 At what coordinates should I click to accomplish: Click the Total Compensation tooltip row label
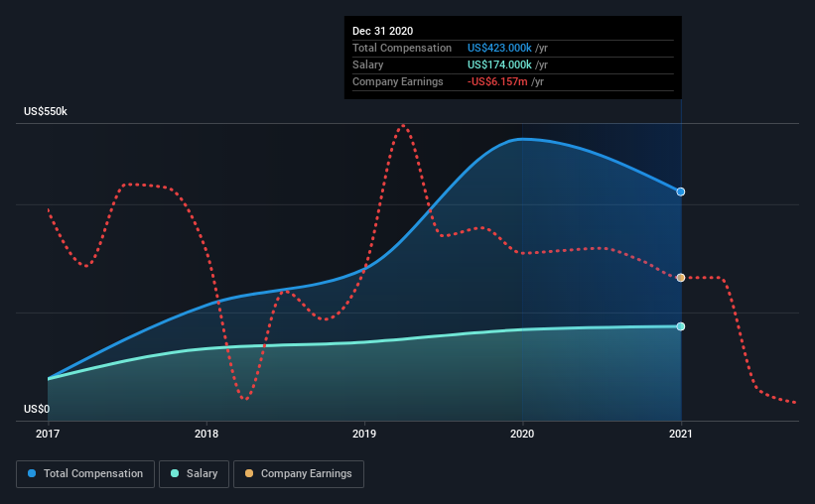point(402,48)
